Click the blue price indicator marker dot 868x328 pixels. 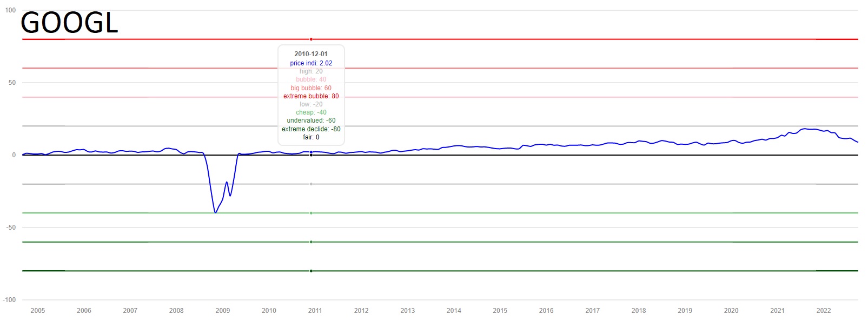click(x=311, y=152)
